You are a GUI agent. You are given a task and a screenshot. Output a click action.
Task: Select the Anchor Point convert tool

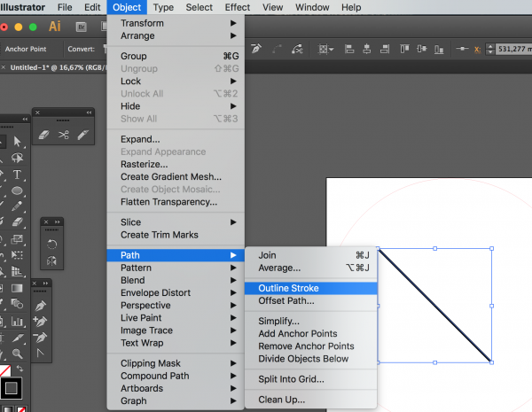41,354
